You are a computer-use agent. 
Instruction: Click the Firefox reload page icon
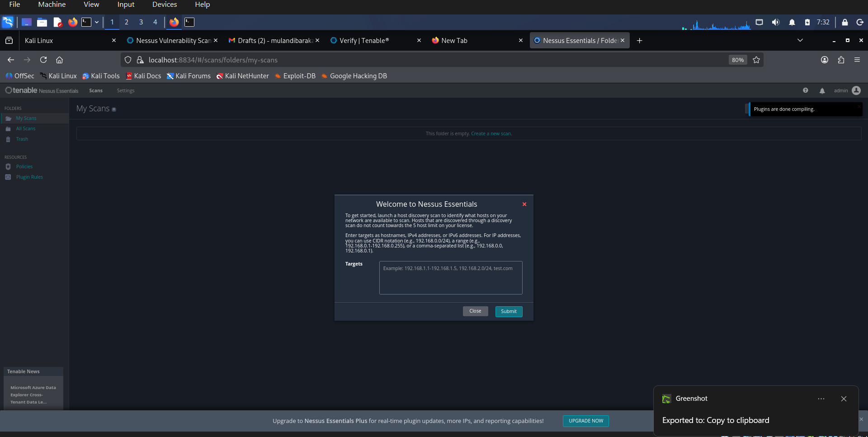tap(43, 60)
